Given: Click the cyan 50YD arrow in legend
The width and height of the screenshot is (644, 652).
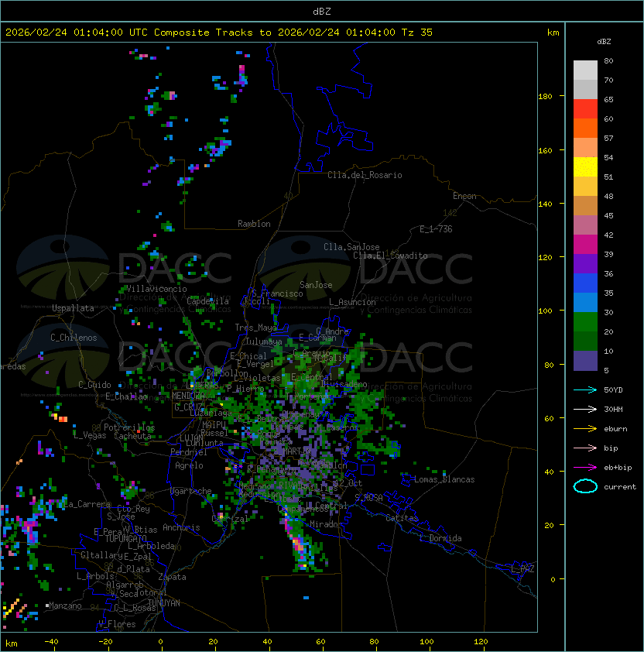Looking at the screenshot, I should coord(585,390).
